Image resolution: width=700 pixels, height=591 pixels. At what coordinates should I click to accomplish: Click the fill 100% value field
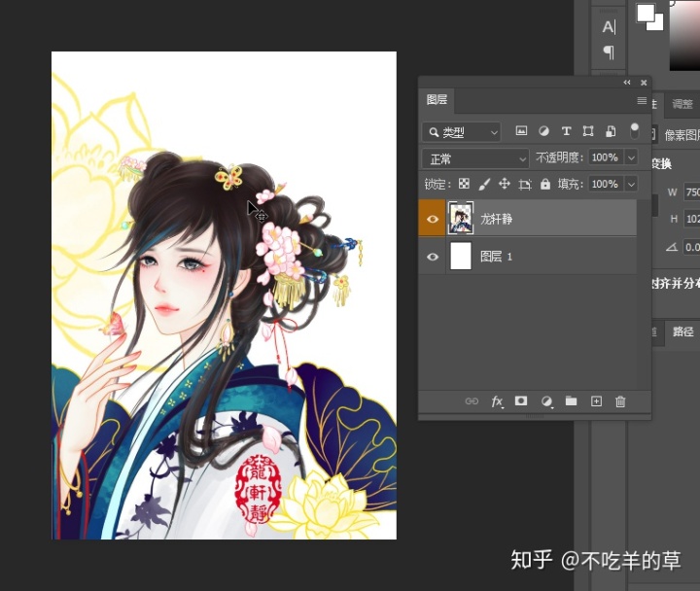coord(606,184)
